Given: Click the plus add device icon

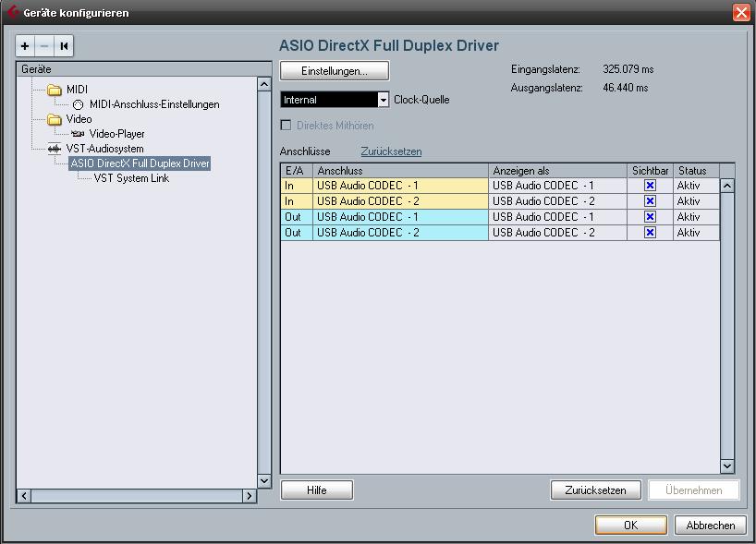Looking at the screenshot, I should click(x=25, y=45).
